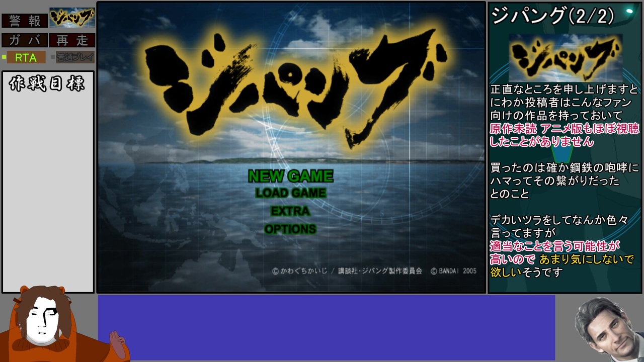
Task: Choose LOAD GAME from the title menu
Action: (x=291, y=193)
